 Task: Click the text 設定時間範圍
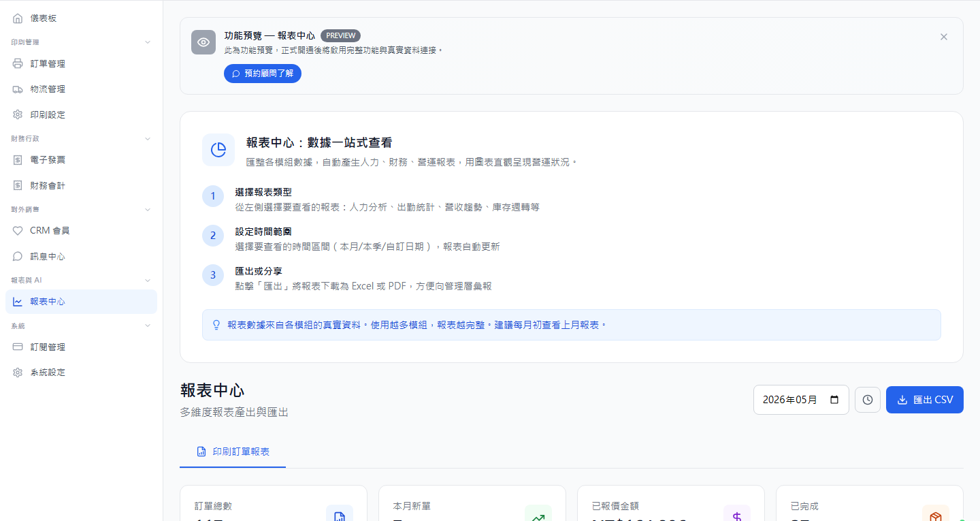[263, 232]
